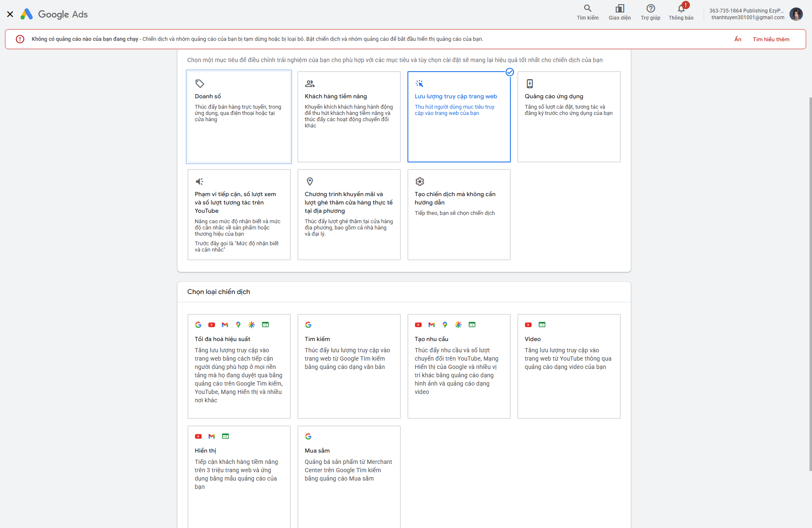Choose the Tìm kiếm campaign type
Viewport: 812px width, 528px height.
coord(349,366)
